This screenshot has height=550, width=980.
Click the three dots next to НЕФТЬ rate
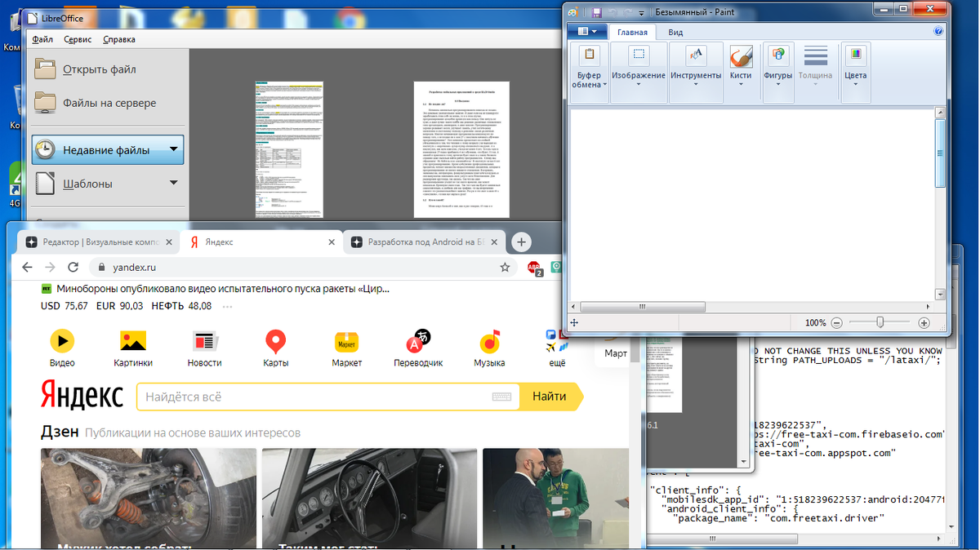227,307
